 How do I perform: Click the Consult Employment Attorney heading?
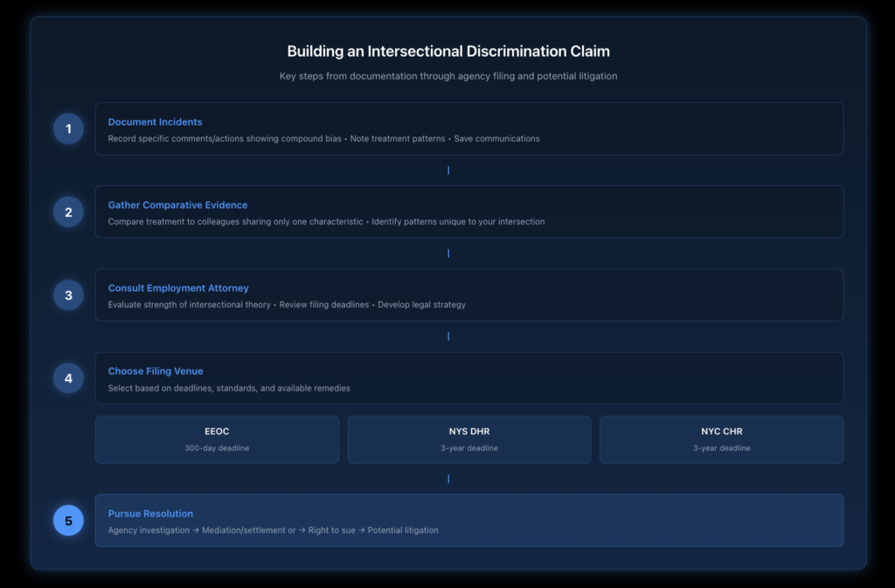tap(178, 287)
